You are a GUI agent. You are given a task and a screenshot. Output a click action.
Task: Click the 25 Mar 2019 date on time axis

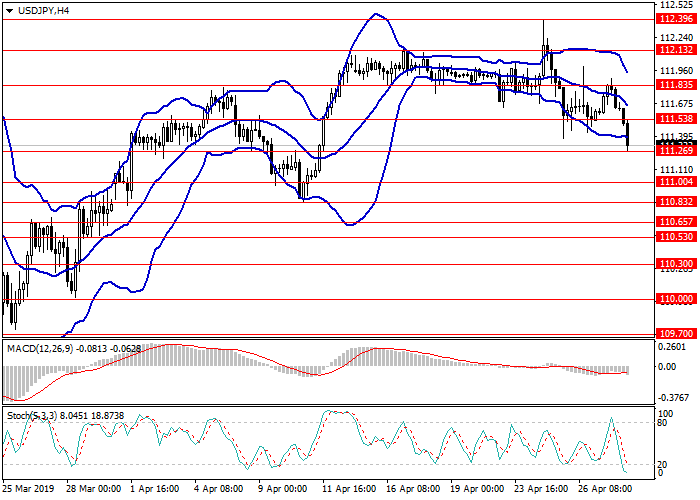point(28,490)
